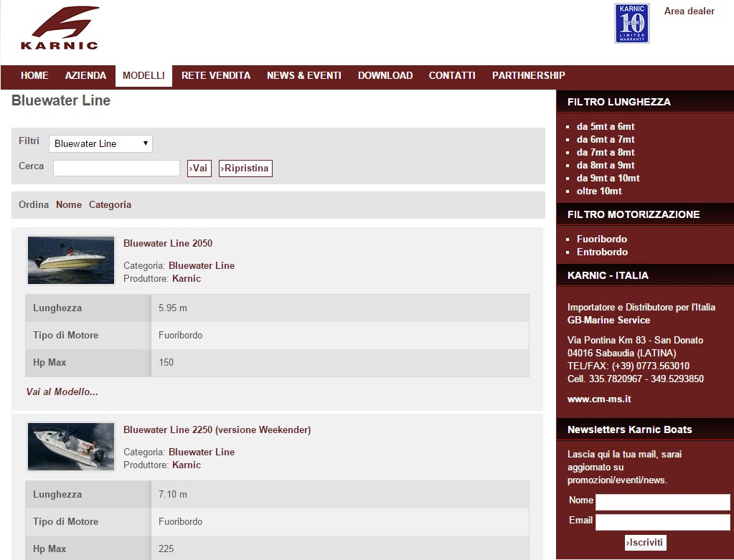Screen dimensions: 734x560
Task: Select the TEL/FAX (+39) 0773.563010 line
Action: pos(629,366)
